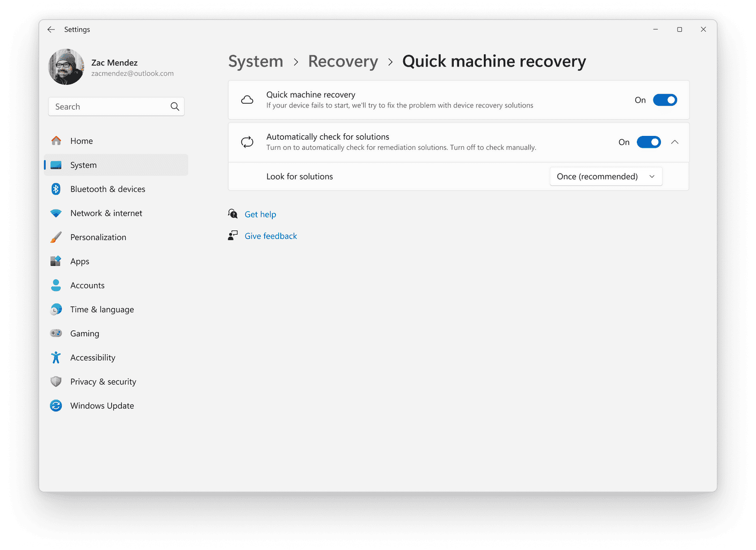The height and width of the screenshot is (550, 756).
Task: Click inside the Search settings field
Action: point(110,106)
